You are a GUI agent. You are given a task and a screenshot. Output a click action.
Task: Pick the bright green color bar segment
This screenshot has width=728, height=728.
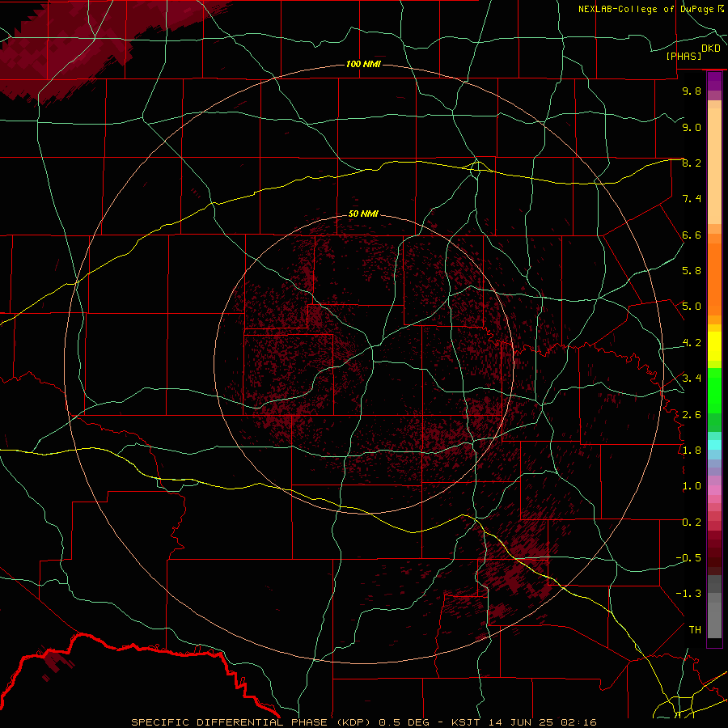714,390
